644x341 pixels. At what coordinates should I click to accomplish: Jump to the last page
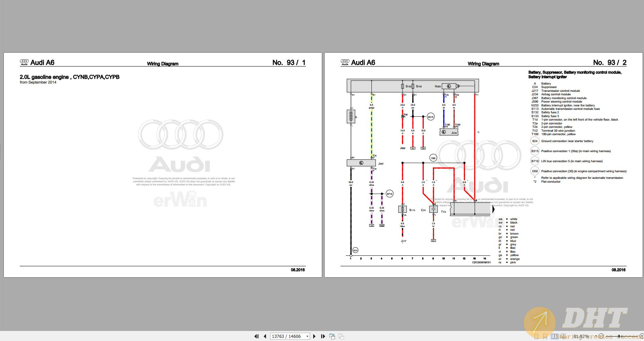[x=323, y=336]
